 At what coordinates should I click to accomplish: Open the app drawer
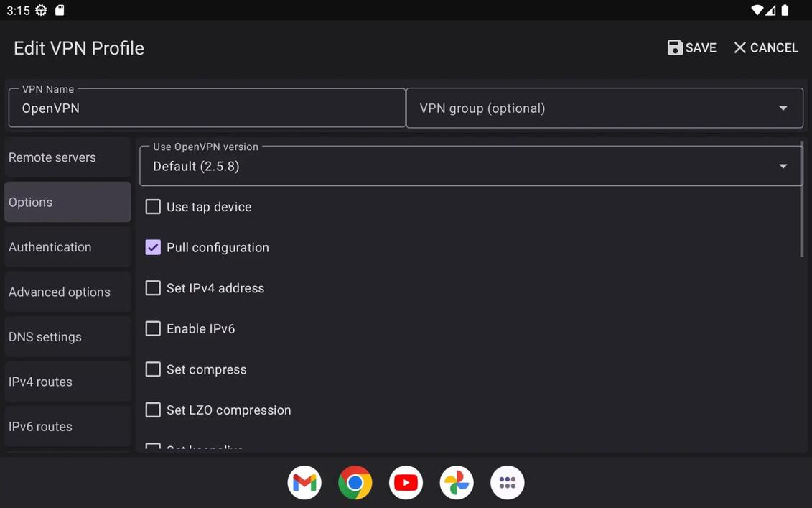(x=507, y=482)
